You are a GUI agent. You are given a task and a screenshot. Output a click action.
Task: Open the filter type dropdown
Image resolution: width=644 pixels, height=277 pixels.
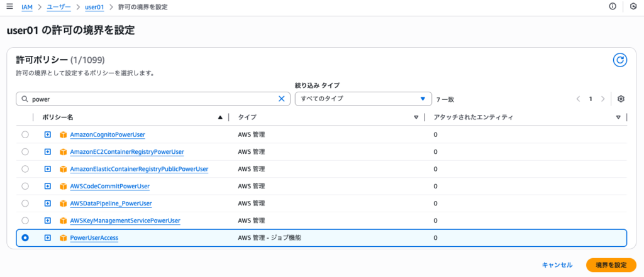point(364,99)
